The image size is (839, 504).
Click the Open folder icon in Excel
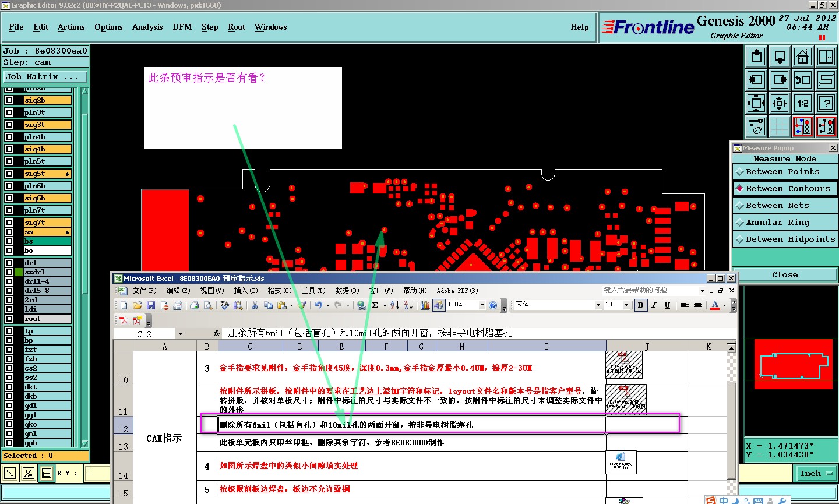pyautogui.click(x=138, y=305)
